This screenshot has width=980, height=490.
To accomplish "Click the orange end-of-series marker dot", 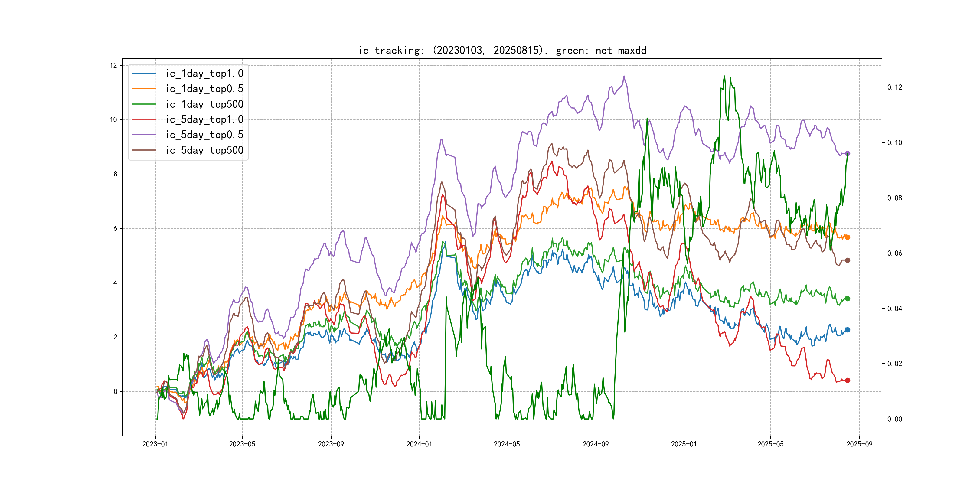I will coord(848,237).
